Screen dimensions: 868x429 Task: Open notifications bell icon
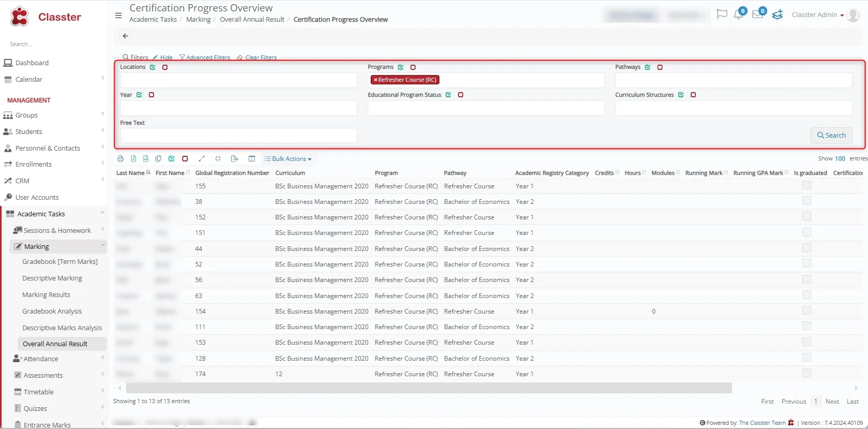(x=739, y=14)
